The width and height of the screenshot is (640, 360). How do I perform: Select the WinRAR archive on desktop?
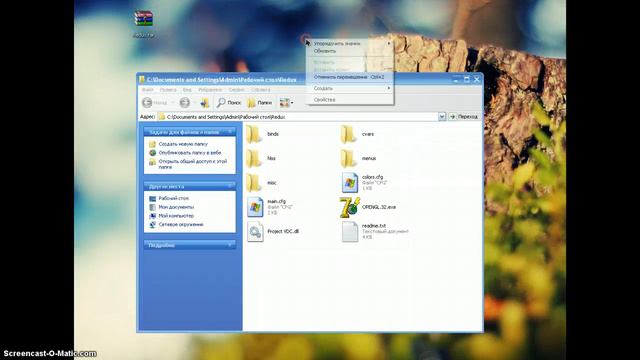[144, 19]
